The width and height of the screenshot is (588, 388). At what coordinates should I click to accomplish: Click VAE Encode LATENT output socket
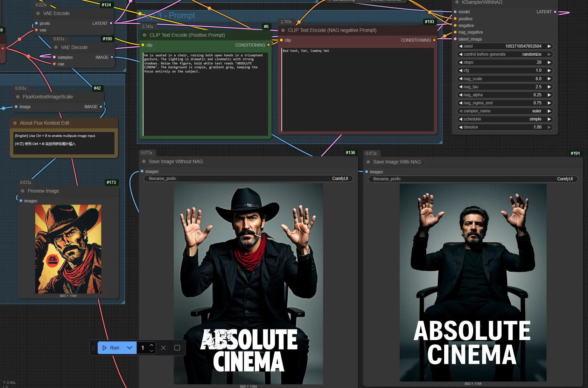tap(111, 23)
